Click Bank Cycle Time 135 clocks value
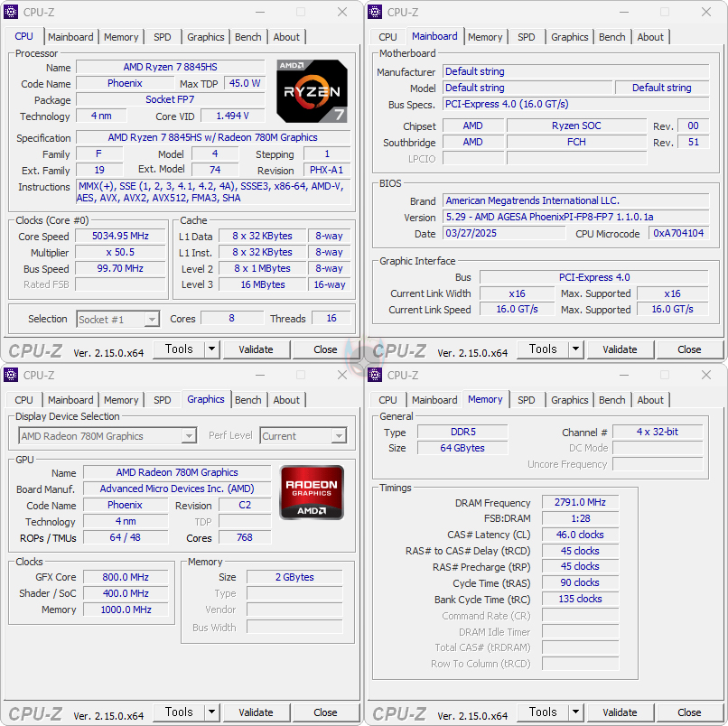This screenshot has width=728, height=726. click(x=581, y=599)
